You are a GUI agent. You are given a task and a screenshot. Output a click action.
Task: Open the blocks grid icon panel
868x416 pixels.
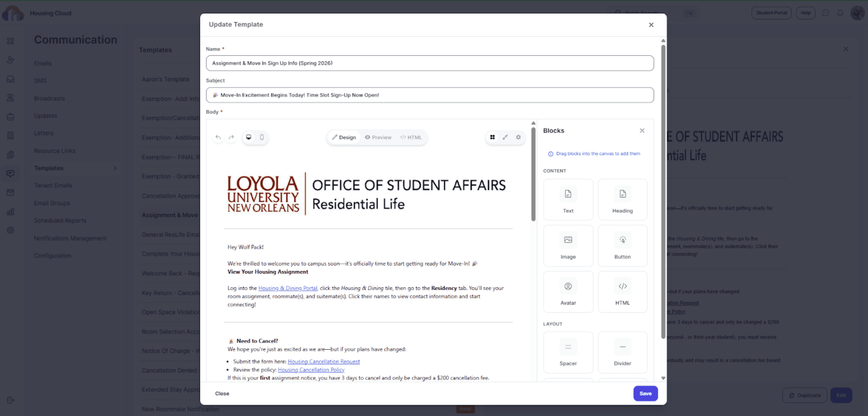click(x=492, y=137)
